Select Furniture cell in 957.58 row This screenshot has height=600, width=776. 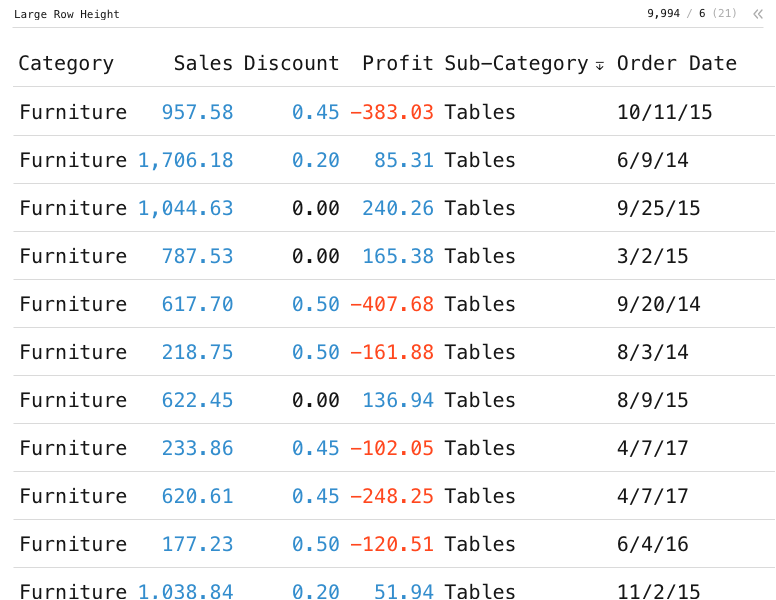click(x=73, y=112)
